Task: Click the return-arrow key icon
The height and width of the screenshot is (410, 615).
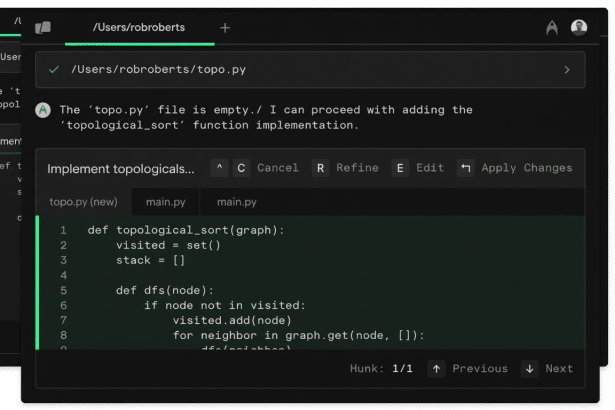Action: coord(466,168)
